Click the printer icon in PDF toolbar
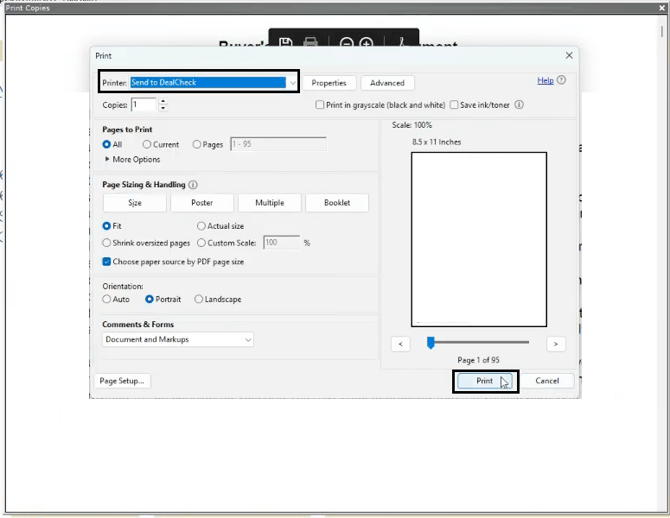670x518 pixels. click(310, 43)
